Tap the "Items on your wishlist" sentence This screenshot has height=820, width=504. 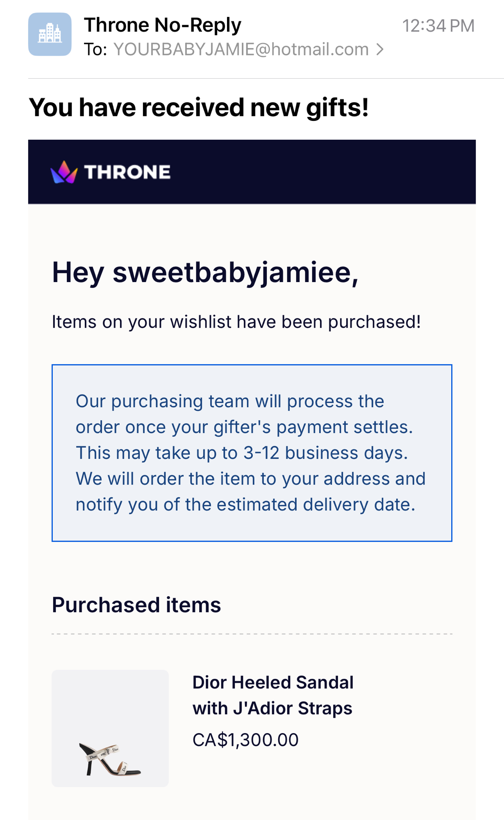click(x=236, y=322)
